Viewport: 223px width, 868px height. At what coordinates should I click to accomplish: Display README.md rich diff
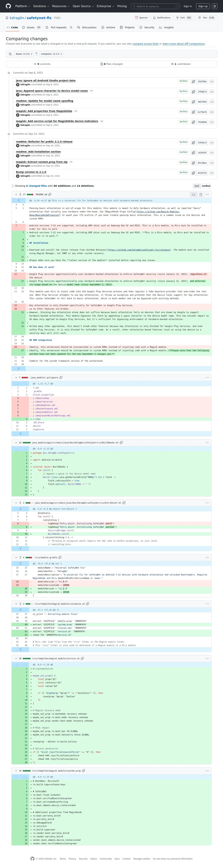click(201, 194)
